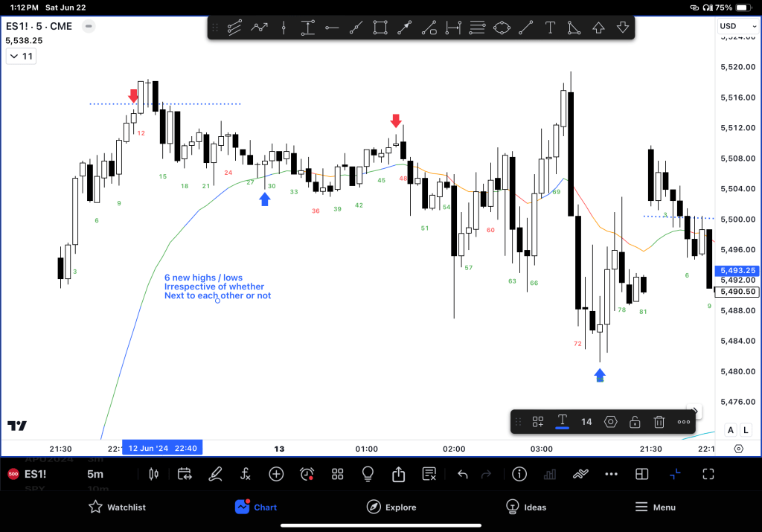Undo the last chart action
The width and height of the screenshot is (762, 532).
coord(462,474)
